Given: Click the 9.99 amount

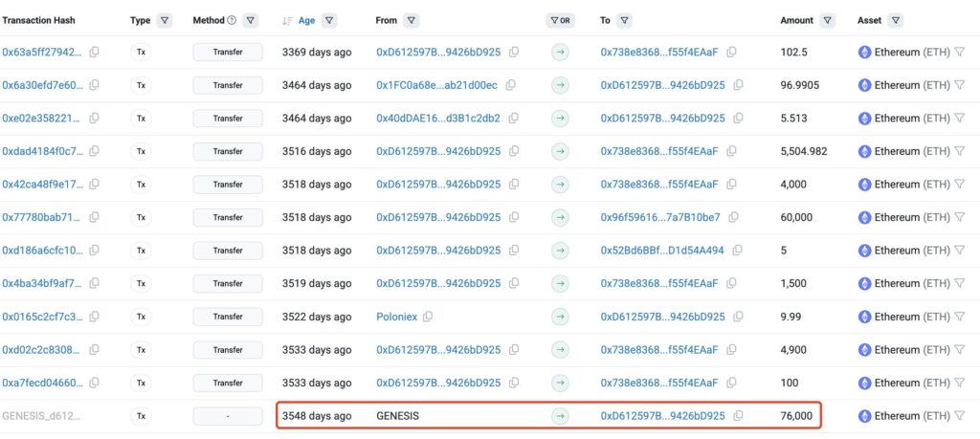Looking at the screenshot, I should coord(791,317).
